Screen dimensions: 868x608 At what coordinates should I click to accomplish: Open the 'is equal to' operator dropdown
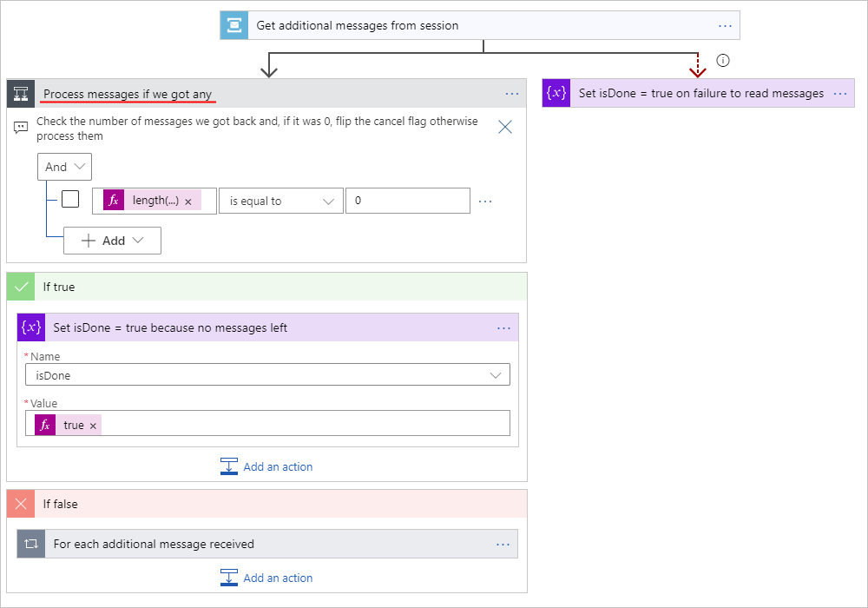[x=281, y=200]
